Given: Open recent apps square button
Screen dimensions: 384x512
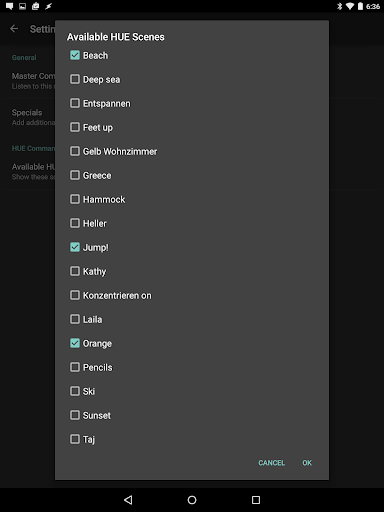Looking at the screenshot, I should pyautogui.click(x=256, y=500).
